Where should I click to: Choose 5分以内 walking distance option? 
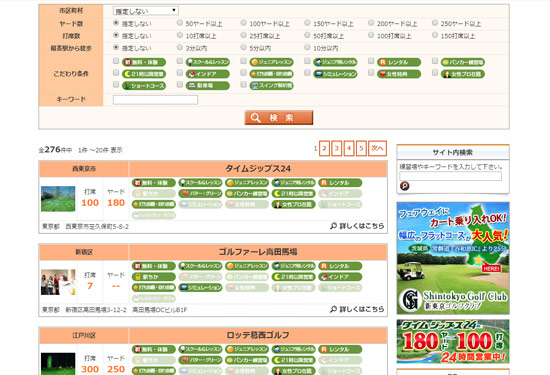tap(243, 47)
